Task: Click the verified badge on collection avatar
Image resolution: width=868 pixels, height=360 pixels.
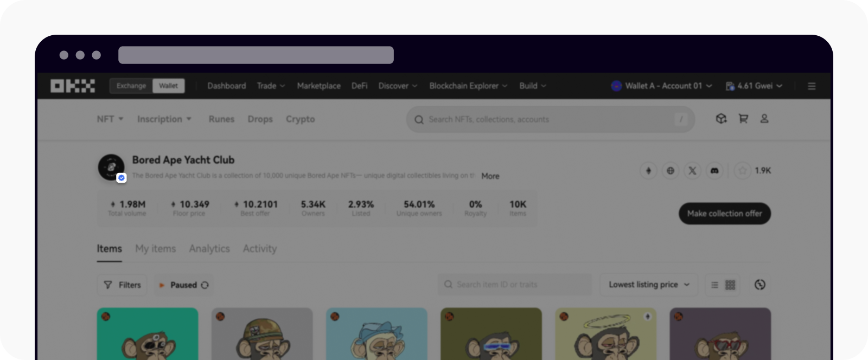Action: [x=122, y=178]
